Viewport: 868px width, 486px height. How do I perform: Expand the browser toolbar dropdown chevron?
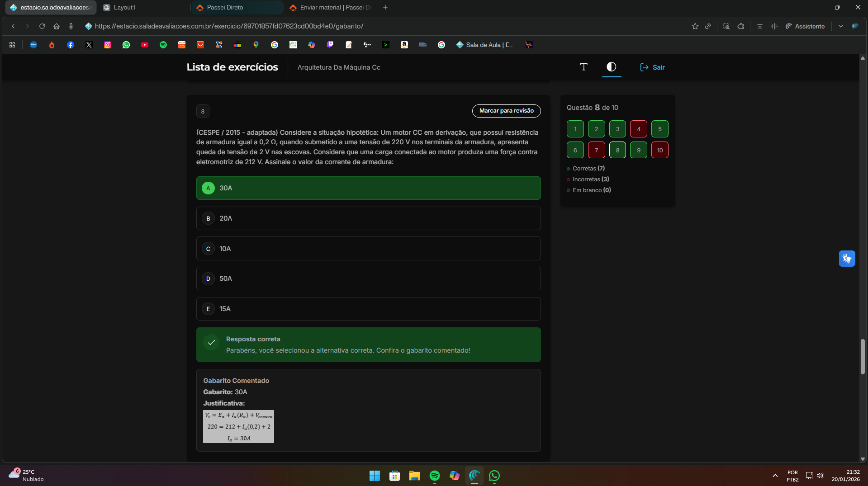pos(840,26)
